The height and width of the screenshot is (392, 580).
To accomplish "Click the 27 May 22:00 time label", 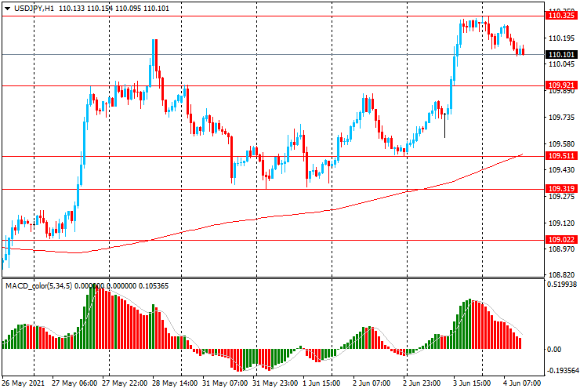I will tap(125, 383).
